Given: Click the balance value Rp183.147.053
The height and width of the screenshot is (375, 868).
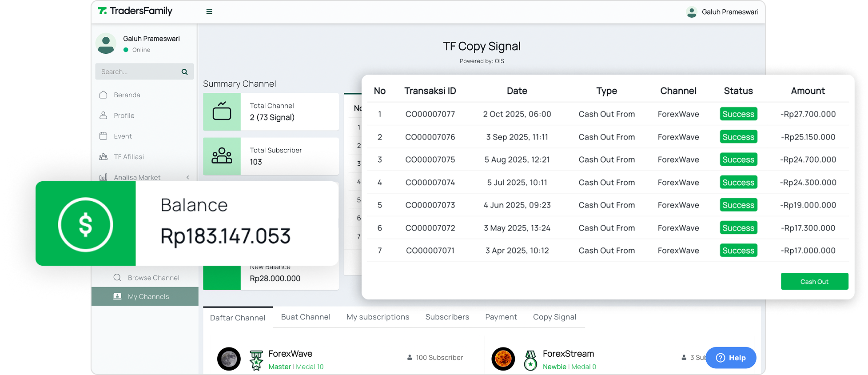Looking at the screenshot, I should [x=226, y=236].
